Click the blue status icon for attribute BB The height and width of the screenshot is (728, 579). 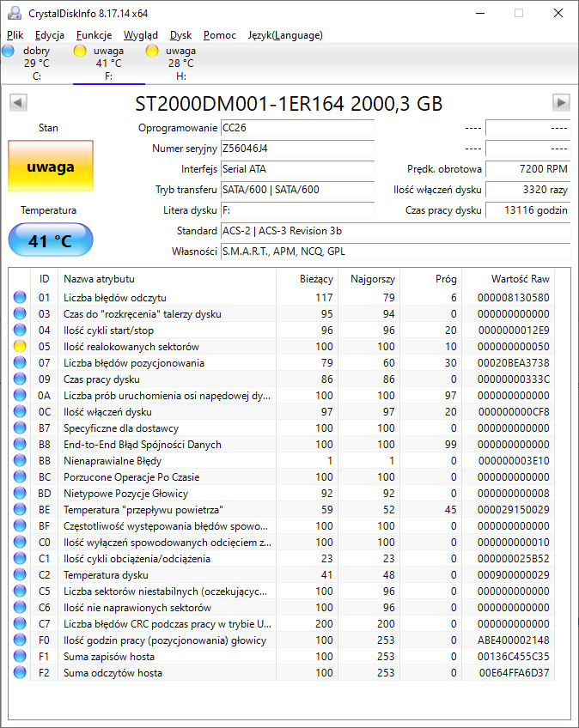click(x=20, y=460)
